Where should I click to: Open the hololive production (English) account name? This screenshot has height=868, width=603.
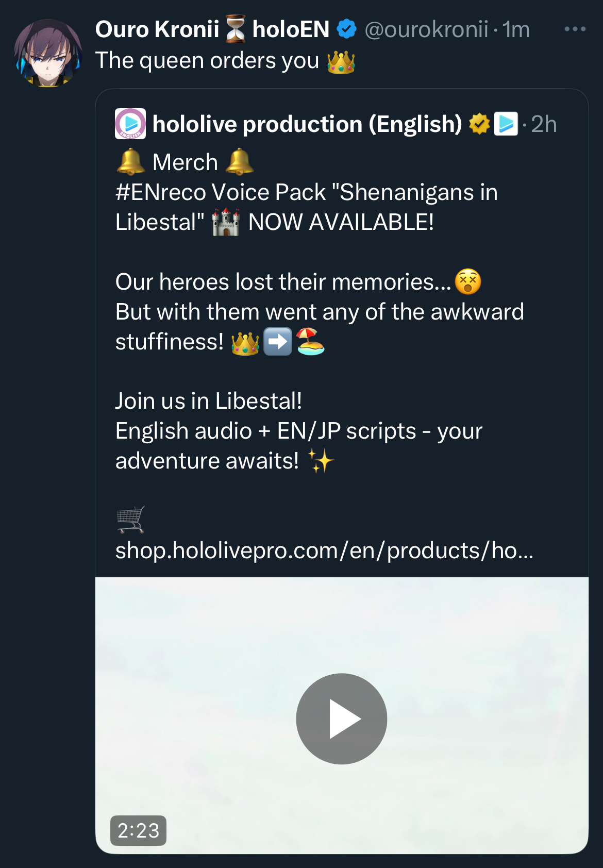307,124
